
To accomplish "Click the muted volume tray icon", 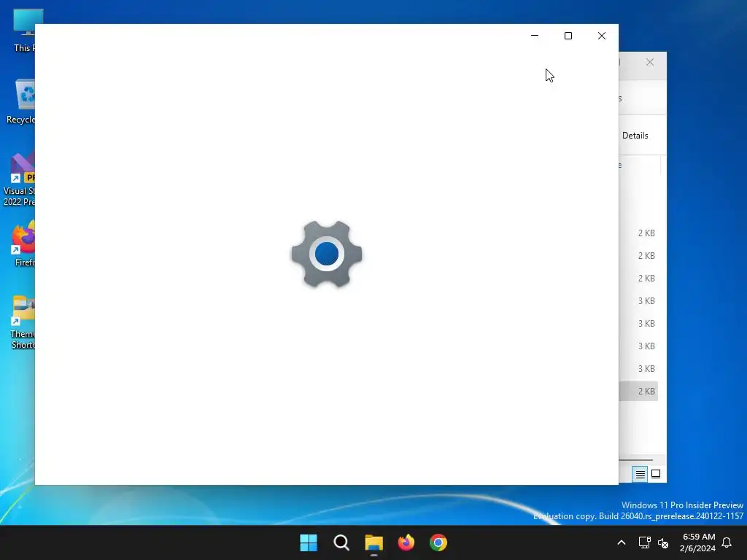I will pyautogui.click(x=662, y=542).
